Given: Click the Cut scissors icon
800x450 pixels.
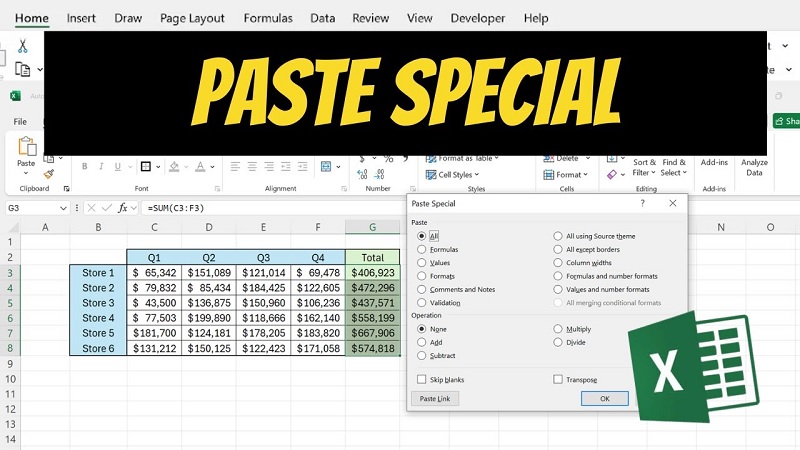Looking at the screenshot, I should coord(22,46).
